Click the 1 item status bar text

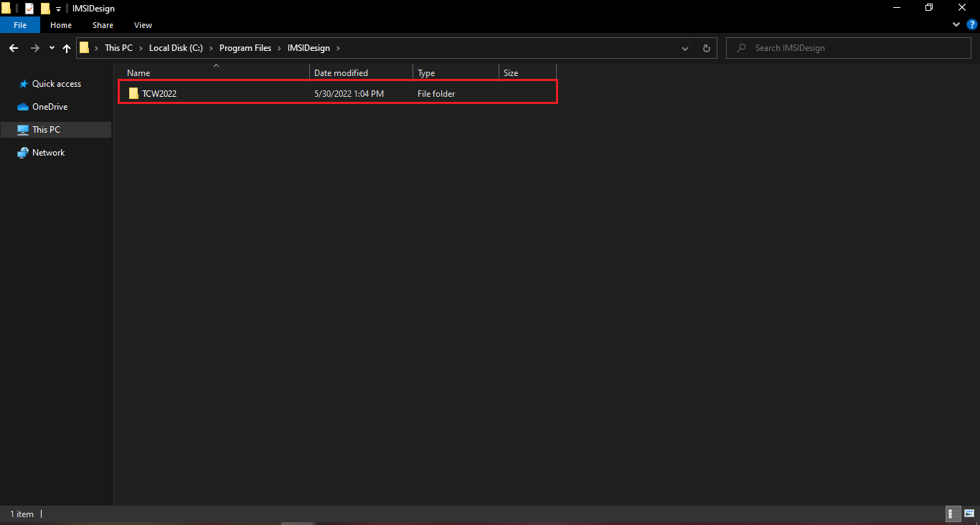coord(22,514)
